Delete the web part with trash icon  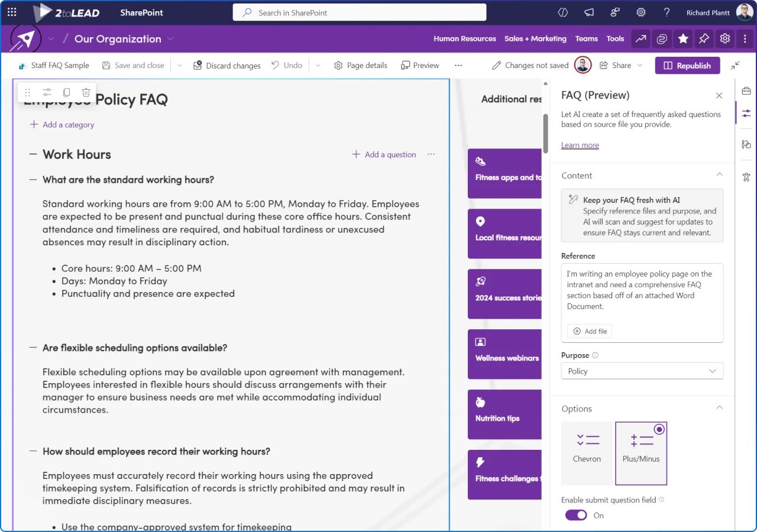point(86,92)
